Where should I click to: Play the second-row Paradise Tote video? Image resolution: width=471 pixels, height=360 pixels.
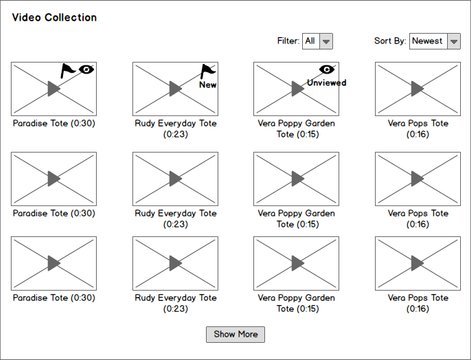54,179
